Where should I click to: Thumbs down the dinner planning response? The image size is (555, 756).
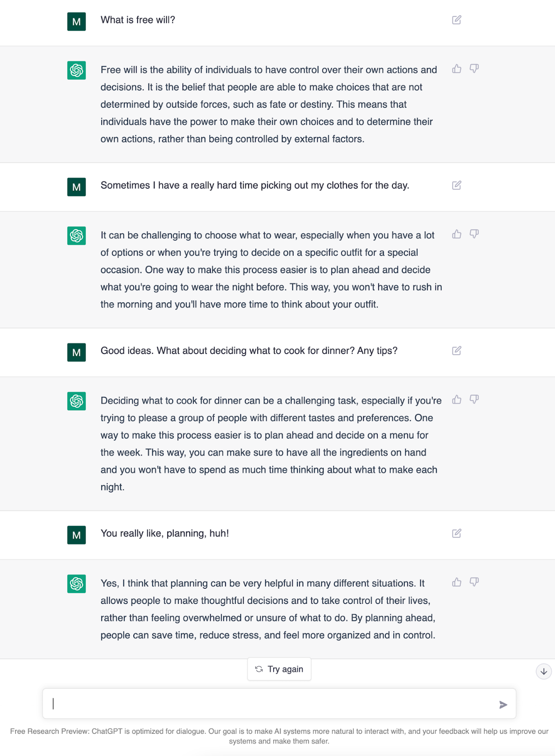474,399
